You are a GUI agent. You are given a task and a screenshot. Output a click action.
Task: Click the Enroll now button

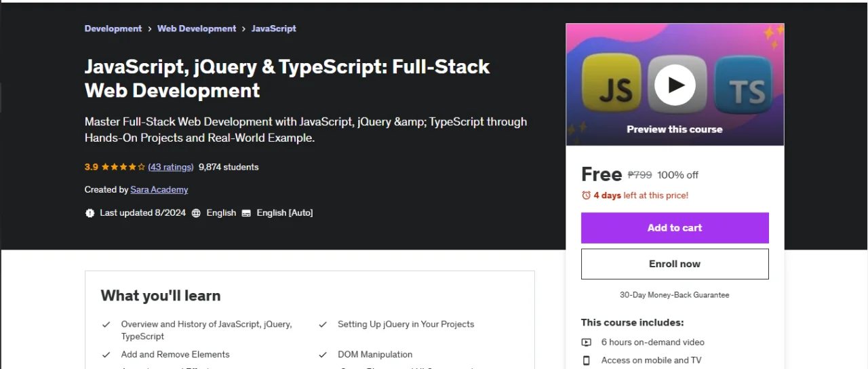(x=675, y=264)
